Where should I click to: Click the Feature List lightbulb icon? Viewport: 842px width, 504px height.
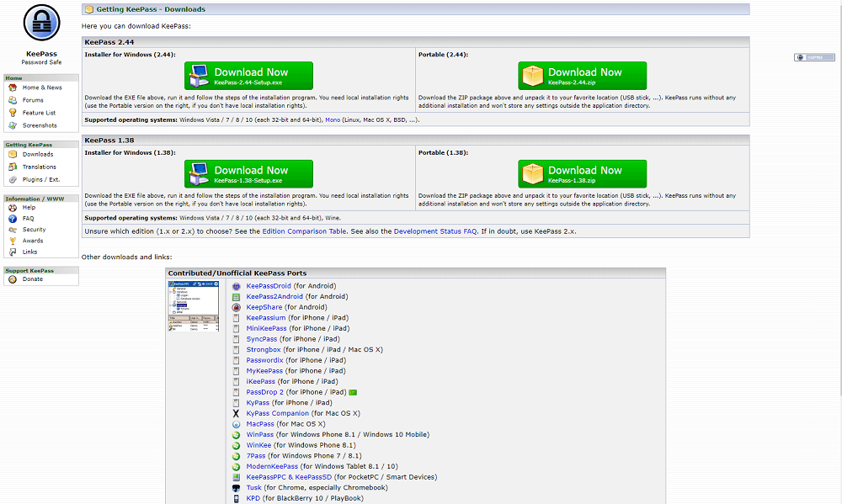click(13, 113)
